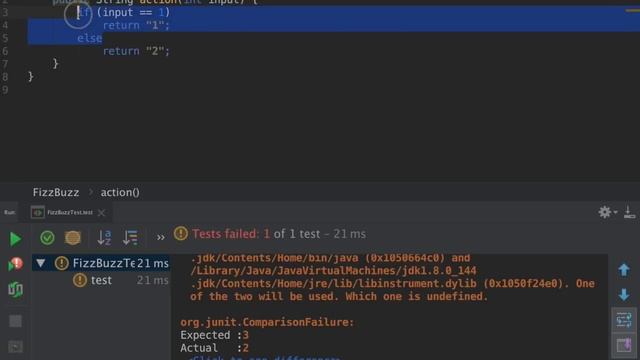Rerun failed tests icon
640x360 pixels.
point(16,264)
